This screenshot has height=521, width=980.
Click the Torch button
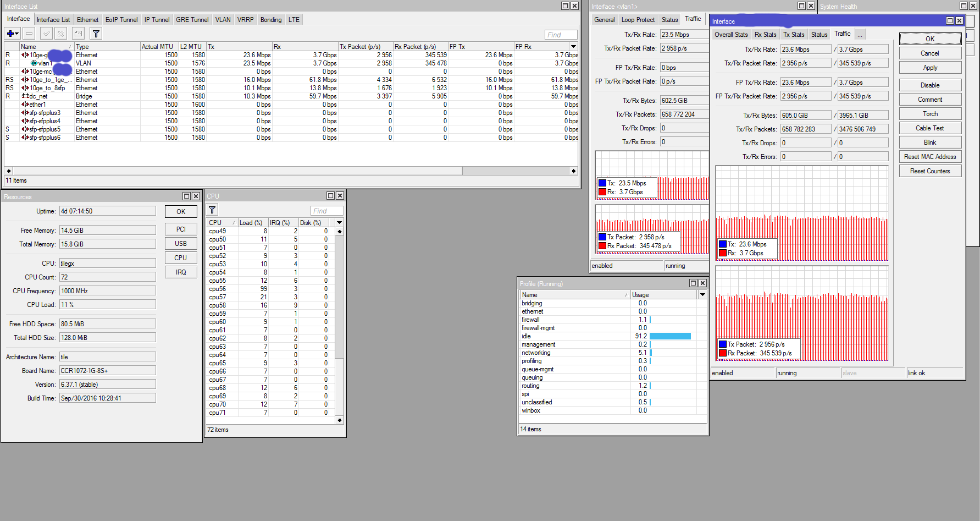click(x=930, y=114)
